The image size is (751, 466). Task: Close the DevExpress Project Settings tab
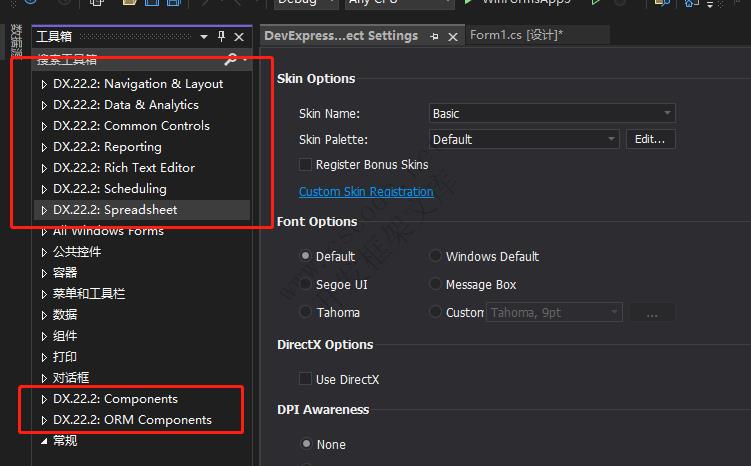[x=452, y=36]
